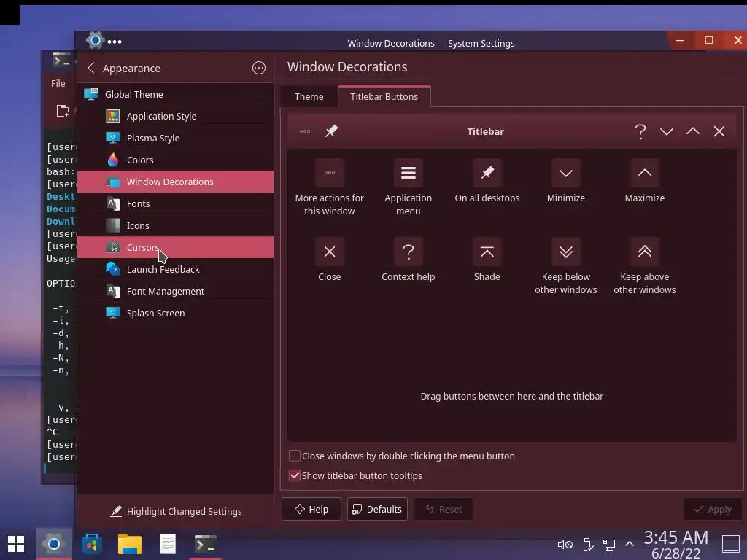Click the down chevron in the preview titlebar
This screenshot has width=747, height=560.
(x=667, y=131)
